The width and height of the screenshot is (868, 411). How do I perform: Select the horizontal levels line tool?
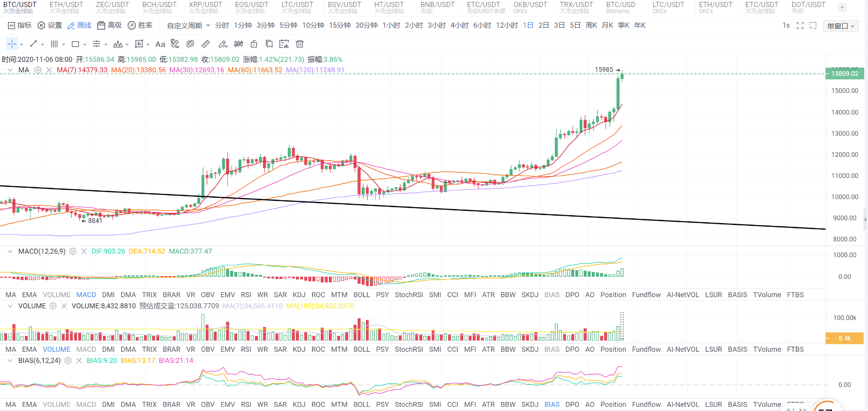96,44
